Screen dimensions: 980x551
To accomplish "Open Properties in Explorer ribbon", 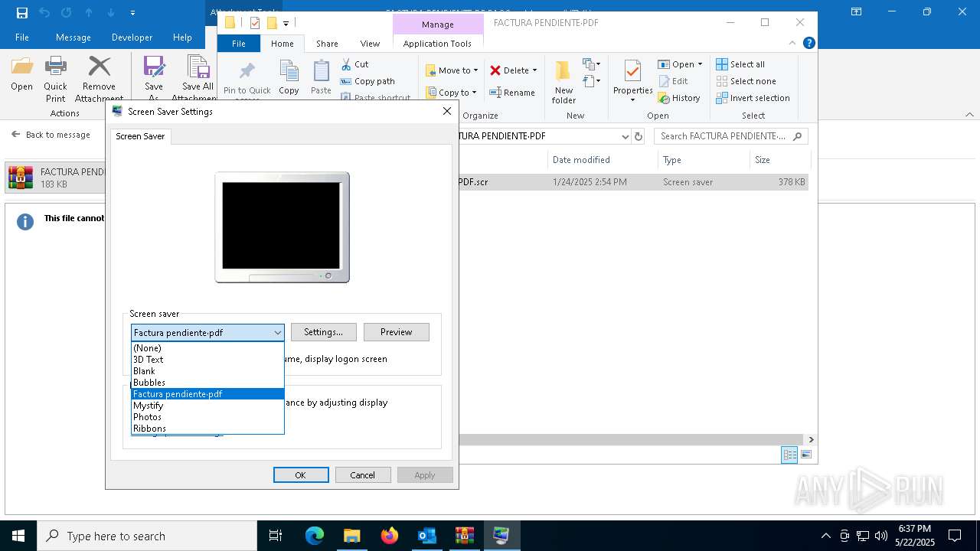I will tap(632, 82).
